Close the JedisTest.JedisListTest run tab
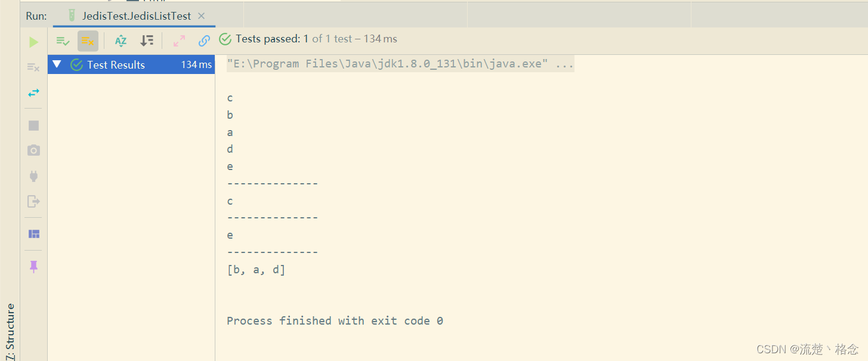Screen dimensions: 868x361 [201, 16]
